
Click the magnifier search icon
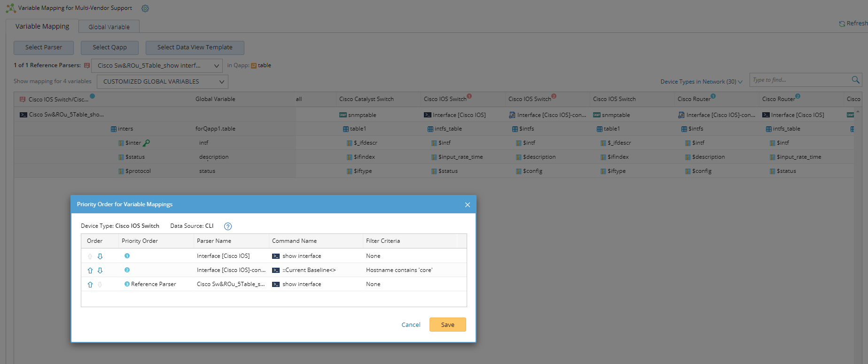855,80
